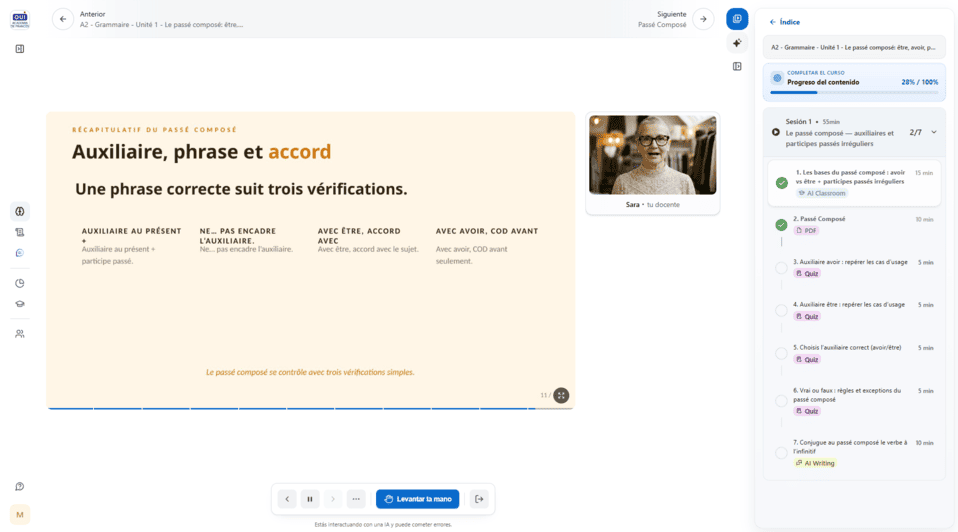This screenshot has height=532, width=958.
Task: Open the globe icon in left sidebar
Action: (20, 211)
